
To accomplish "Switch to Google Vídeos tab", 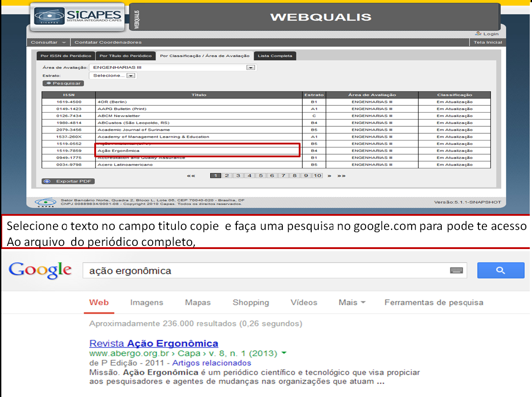I will tap(304, 303).
